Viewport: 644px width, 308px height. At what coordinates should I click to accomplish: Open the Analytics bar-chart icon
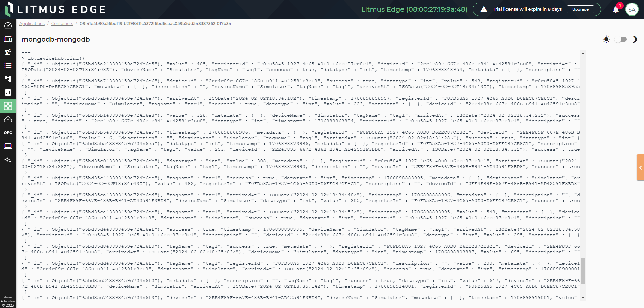coord(8,93)
